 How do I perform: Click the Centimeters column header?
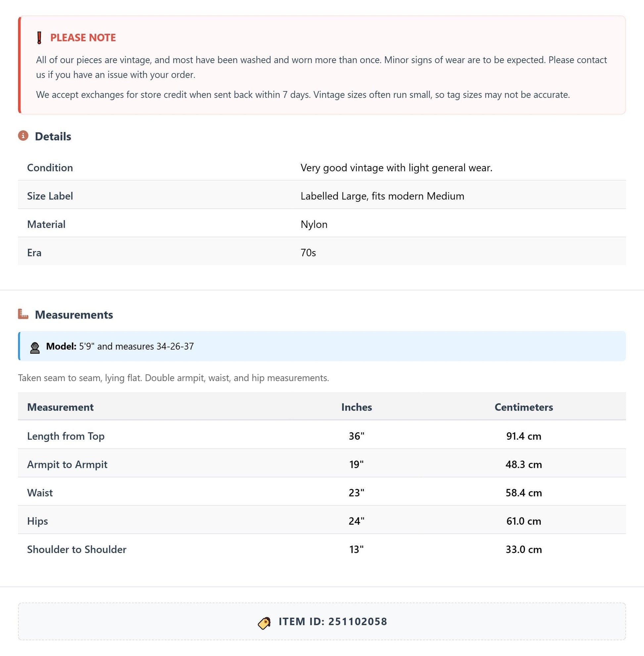524,407
